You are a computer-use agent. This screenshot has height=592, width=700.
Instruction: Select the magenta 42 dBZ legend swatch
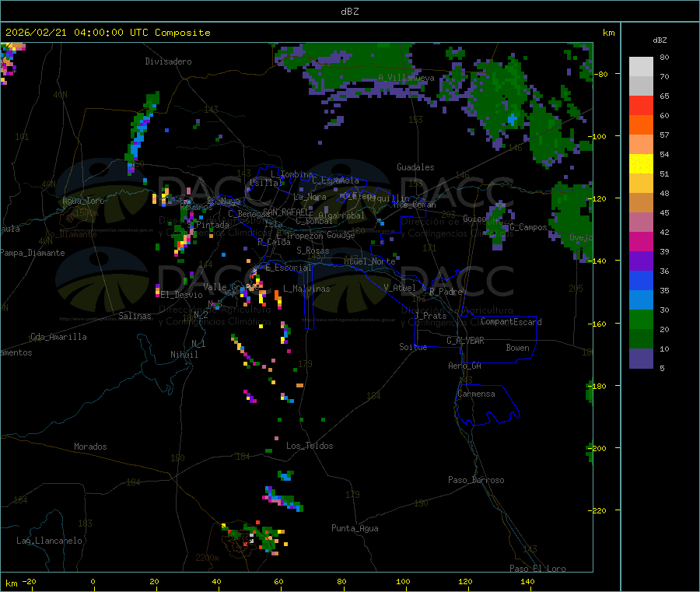[641, 241]
